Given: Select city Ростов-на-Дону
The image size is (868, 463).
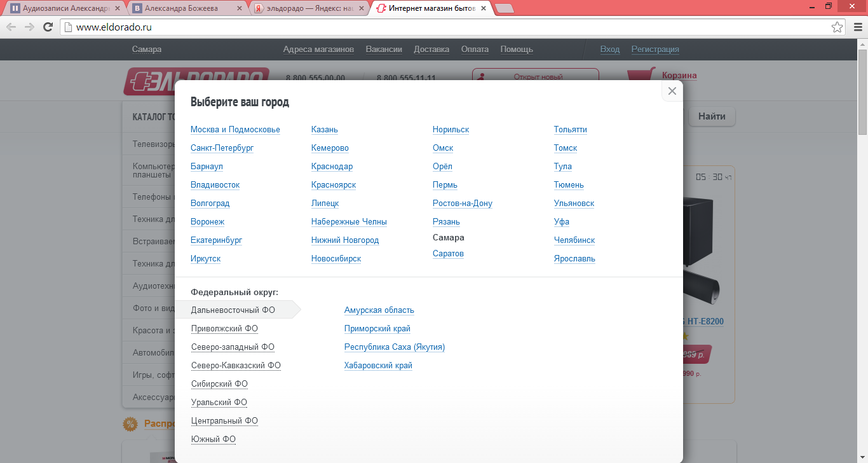Looking at the screenshot, I should pos(463,204).
